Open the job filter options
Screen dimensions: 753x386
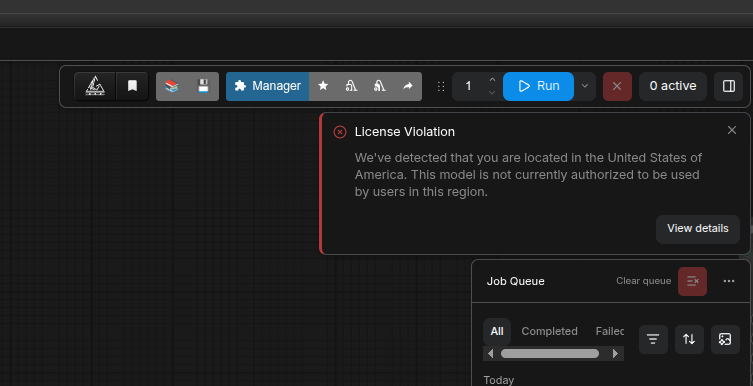pos(653,339)
